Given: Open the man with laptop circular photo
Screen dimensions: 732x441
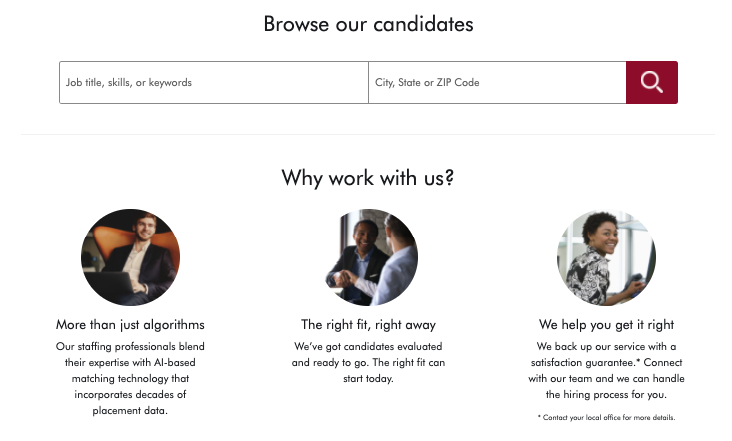Looking at the screenshot, I should pyautogui.click(x=130, y=257).
